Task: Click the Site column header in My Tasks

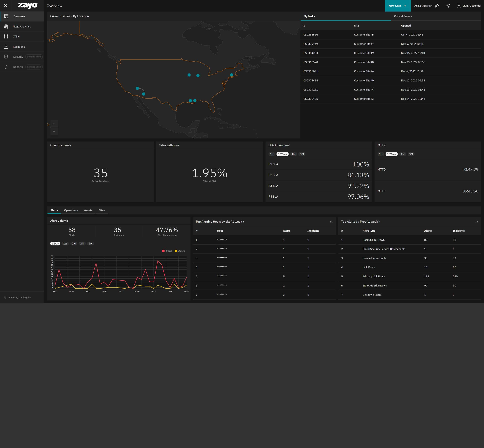Action: [356, 26]
